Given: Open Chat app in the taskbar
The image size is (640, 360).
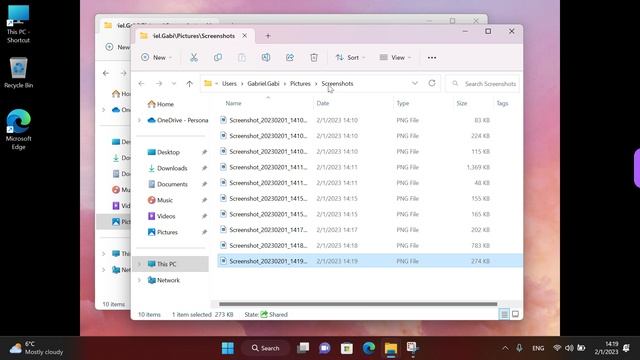Looking at the screenshot, I should pyautogui.click(x=325, y=348).
